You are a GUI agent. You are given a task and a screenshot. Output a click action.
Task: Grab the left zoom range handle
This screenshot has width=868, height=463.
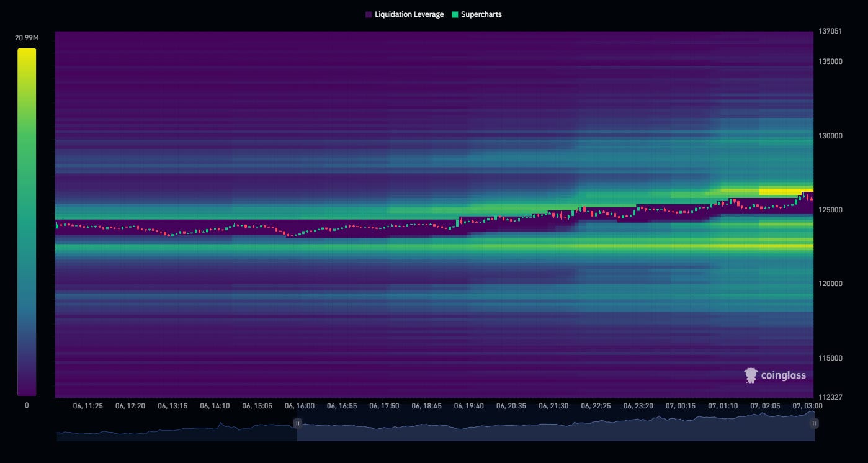tap(297, 423)
